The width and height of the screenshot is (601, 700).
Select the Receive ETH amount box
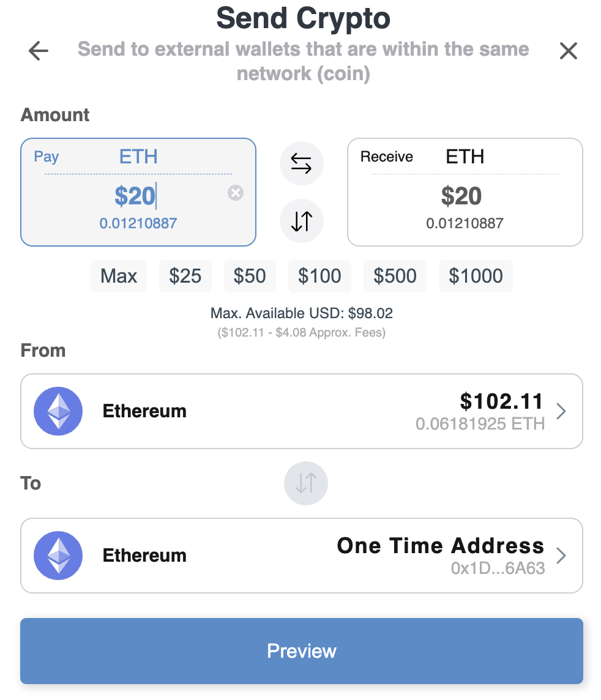click(x=465, y=192)
